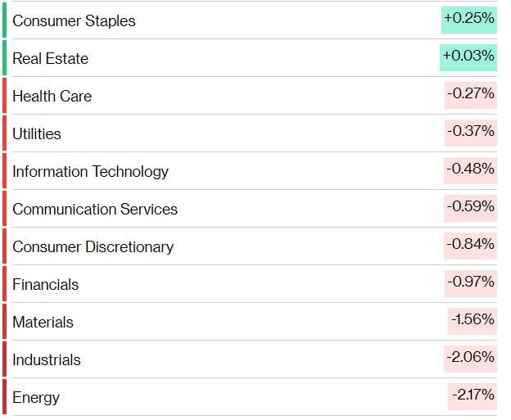Click the Health Care sector label
511x420 pixels.
[52, 96]
